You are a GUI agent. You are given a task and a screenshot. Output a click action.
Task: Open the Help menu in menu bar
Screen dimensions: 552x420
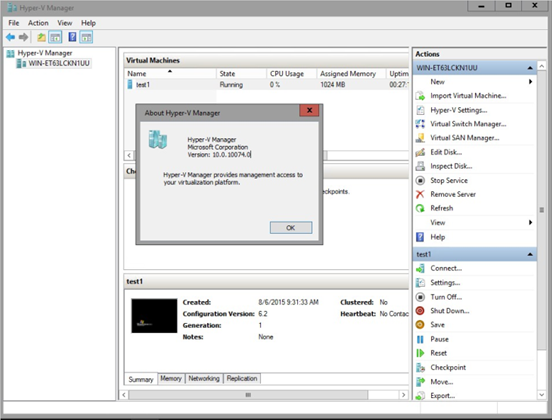[x=88, y=23]
